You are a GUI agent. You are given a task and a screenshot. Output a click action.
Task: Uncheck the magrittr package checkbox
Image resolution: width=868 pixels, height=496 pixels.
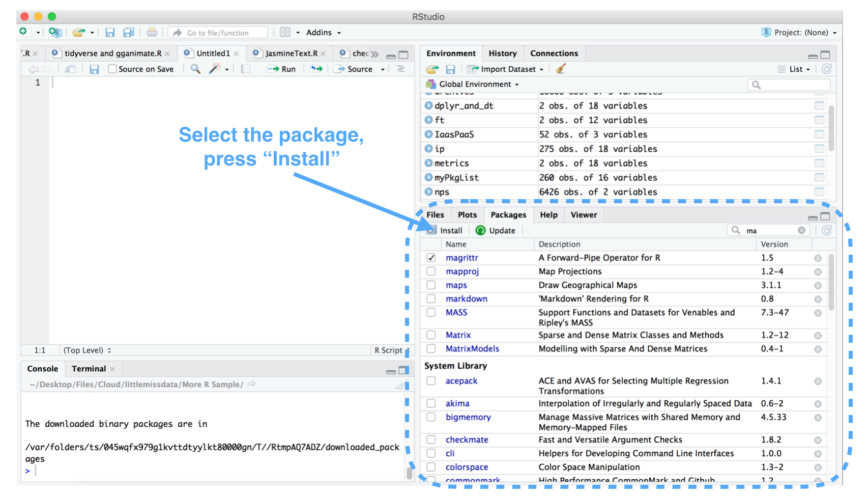pyautogui.click(x=431, y=258)
